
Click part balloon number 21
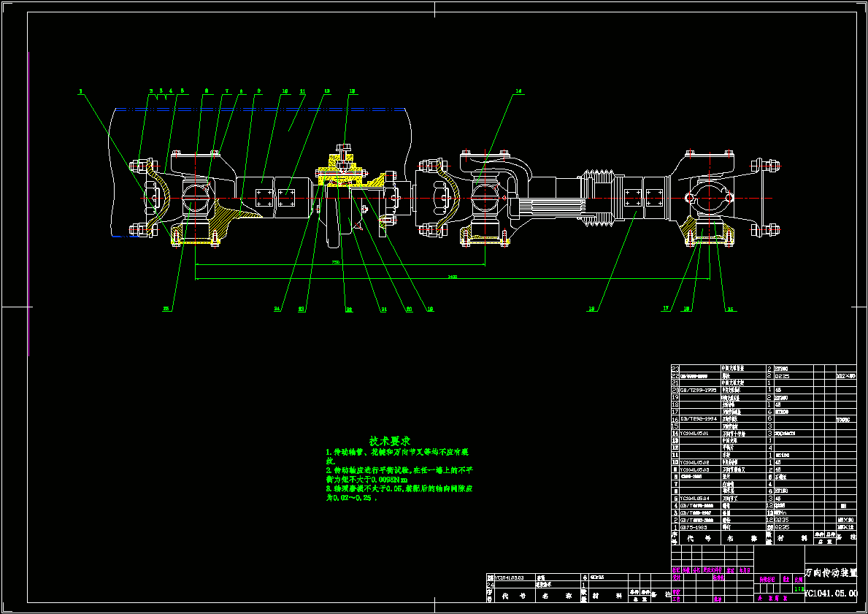(383, 310)
